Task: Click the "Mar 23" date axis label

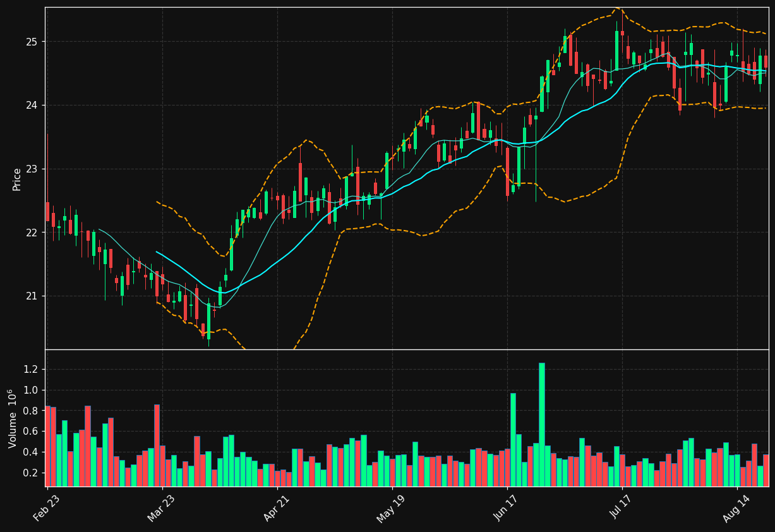Action: pyautogui.click(x=161, y=507)
